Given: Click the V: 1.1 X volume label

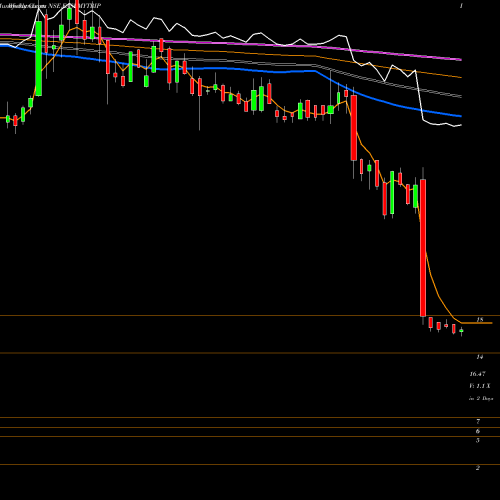Looking at the screenshot, I should coord(480,386).
